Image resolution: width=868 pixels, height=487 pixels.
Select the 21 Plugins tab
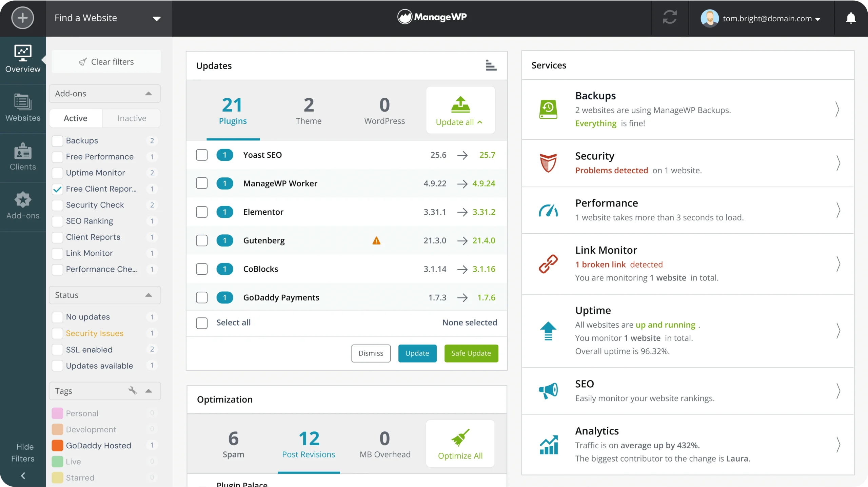233,111
